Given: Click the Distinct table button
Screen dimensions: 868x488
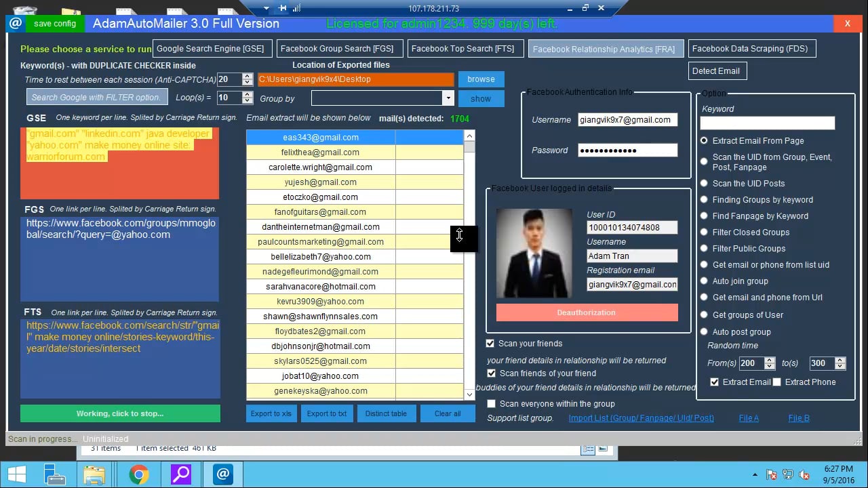Looking at the screenshot, I should click(x=386, y=413).
